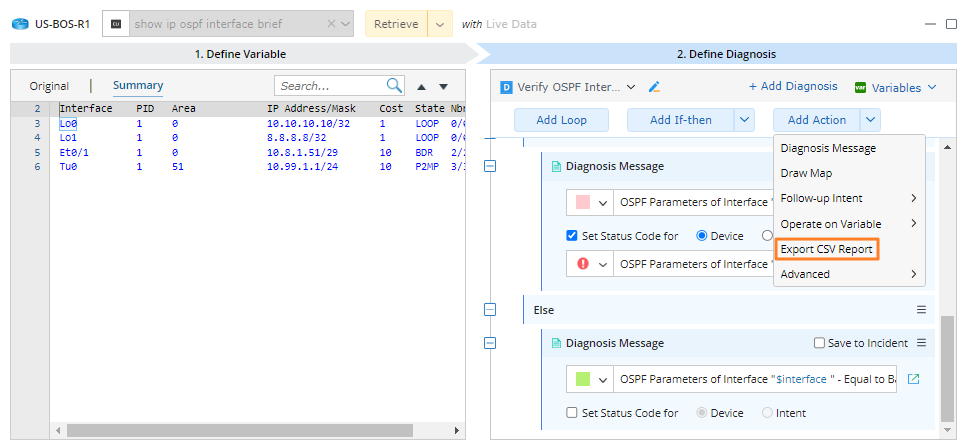Click the previous match up arrow
Image resolution: width=961 pixels, height=442 pixels.
[422, 87]
